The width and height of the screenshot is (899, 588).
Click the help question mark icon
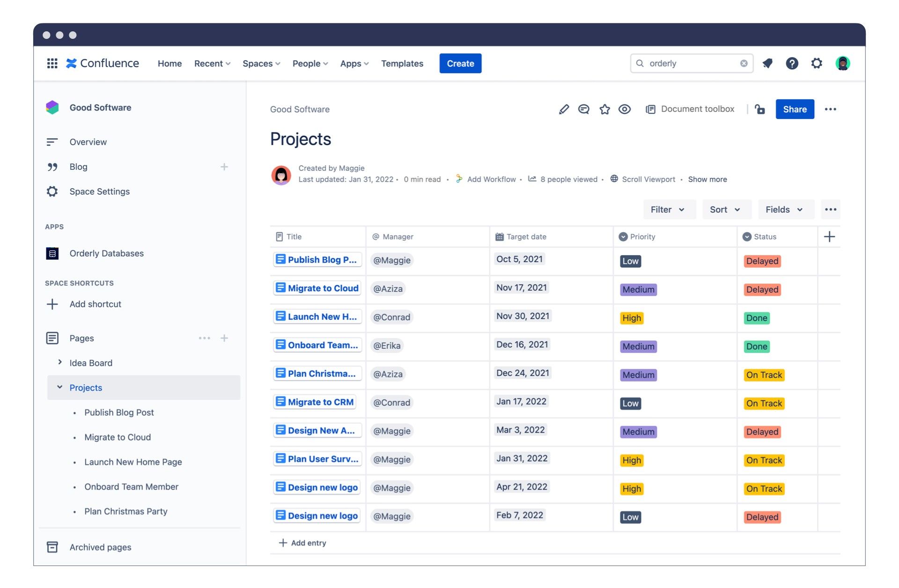(x=792, y=63)
